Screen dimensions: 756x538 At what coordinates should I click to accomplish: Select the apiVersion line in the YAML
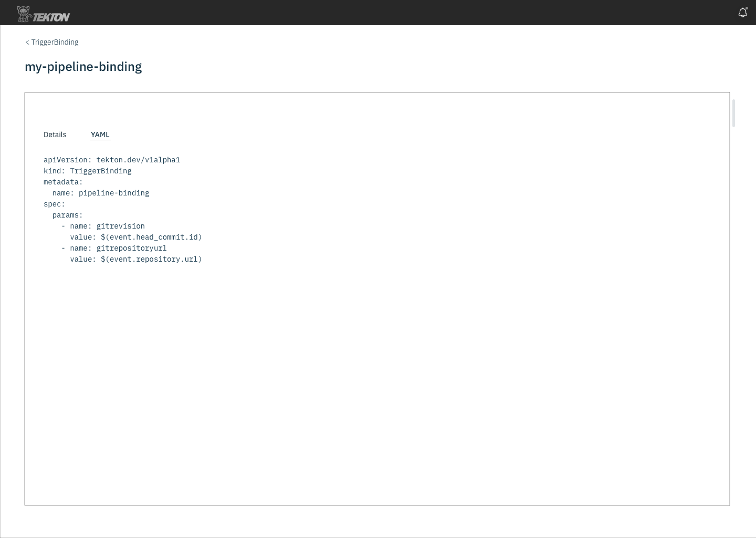(111, 160)
